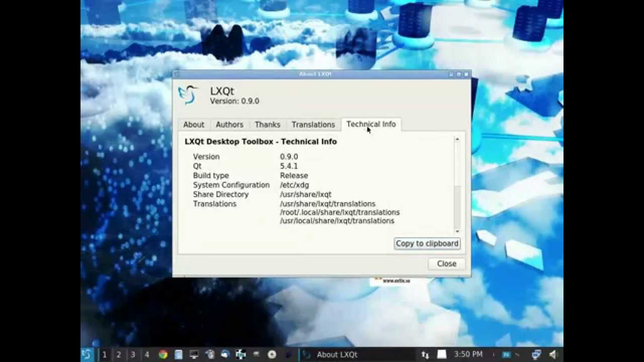
Task: Click the 3:50 PM clock
Action: [x=468, y=354]
